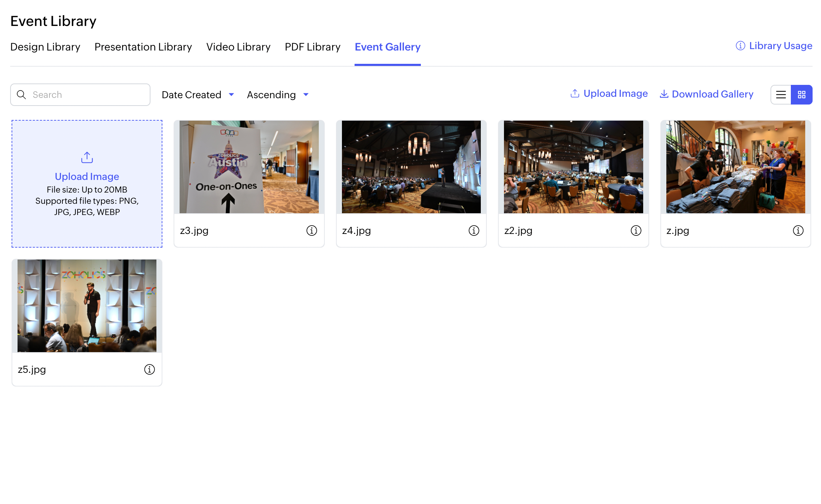
Task: Click Upload Image link in toolbar
Action: tap(609, 94)
